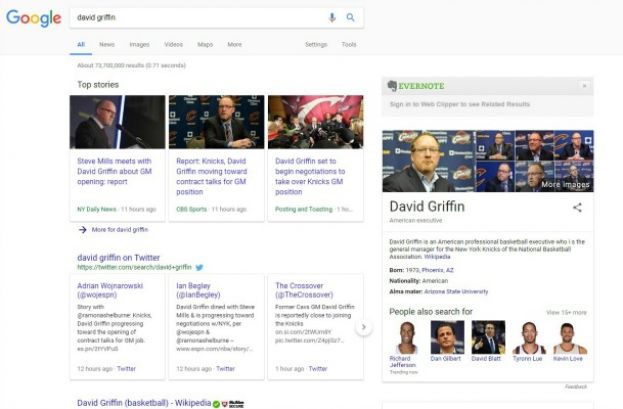Click Twitter source under The Crossover tweet
Image resolution: width=623 pixels, height=409 pixels.
click(x=318, y=369)
